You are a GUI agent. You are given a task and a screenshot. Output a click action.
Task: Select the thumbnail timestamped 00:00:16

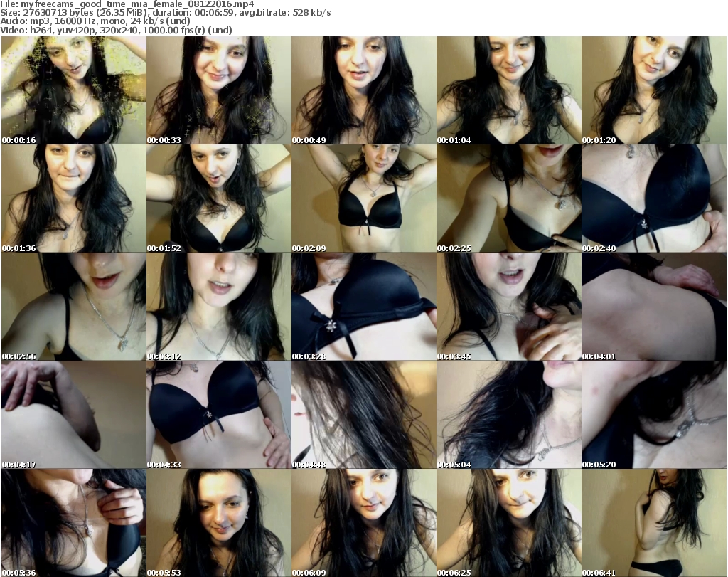coord(74,90)
